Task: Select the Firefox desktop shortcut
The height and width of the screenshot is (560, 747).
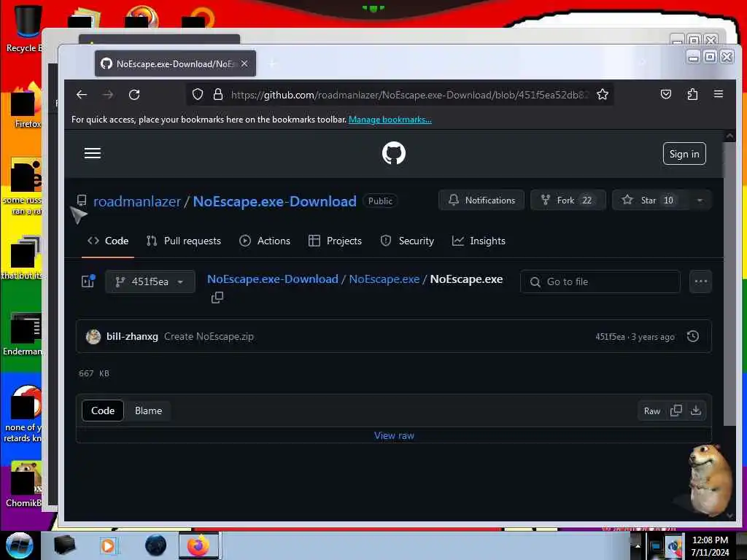Action: (x=27, y=106)
